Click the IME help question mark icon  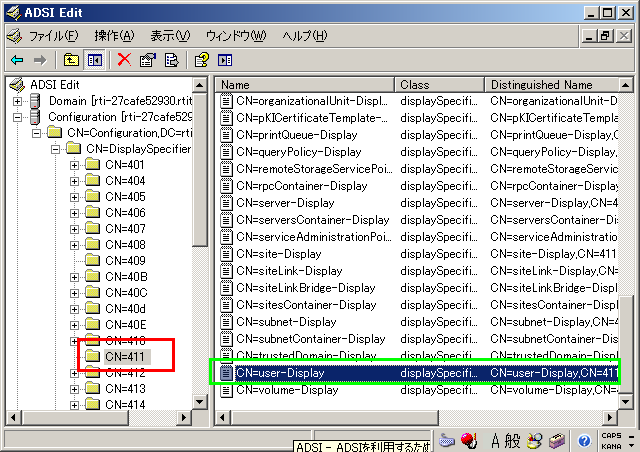click(584, 441)
